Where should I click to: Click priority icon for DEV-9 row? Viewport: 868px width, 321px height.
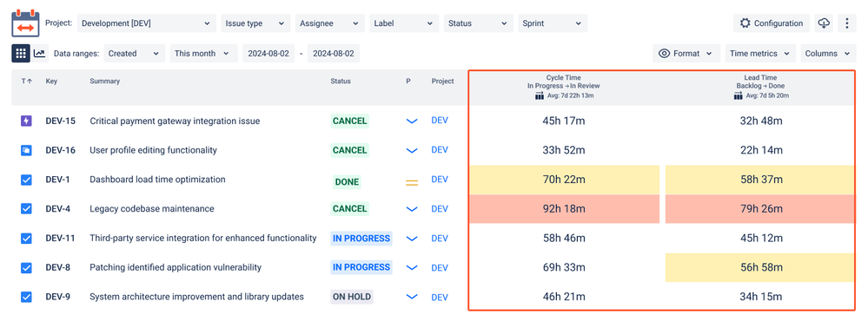click(411, 297)
